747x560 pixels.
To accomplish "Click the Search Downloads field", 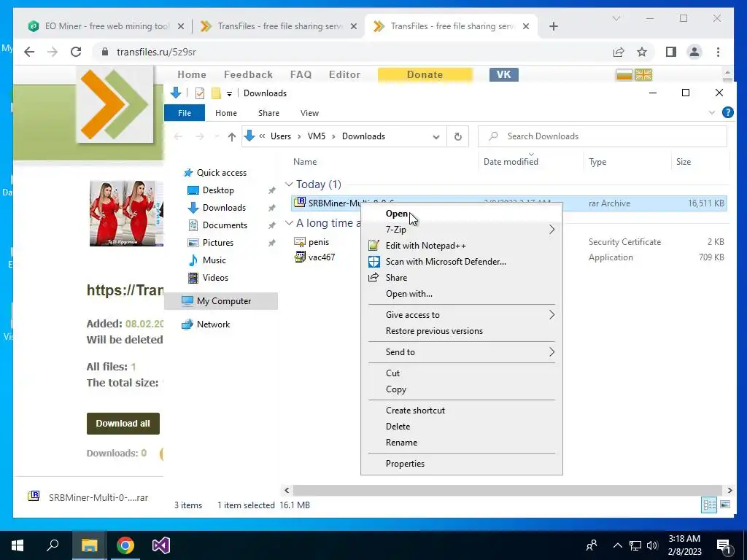I will [603, 136].
